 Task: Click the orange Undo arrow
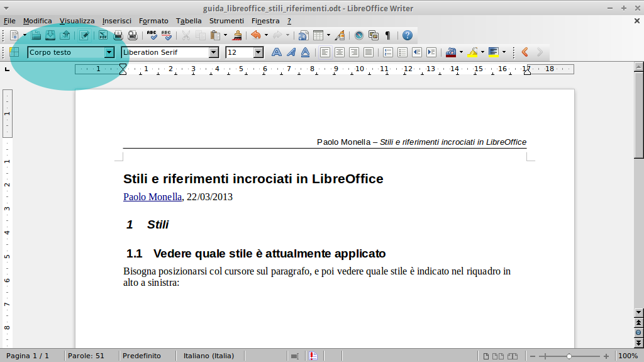coord(256,35)
